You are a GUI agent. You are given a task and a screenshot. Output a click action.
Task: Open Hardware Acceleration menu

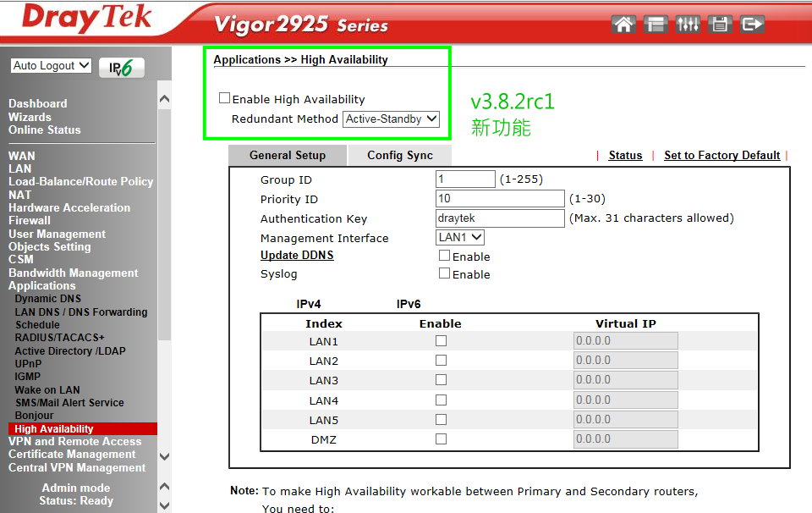coord(69,207)
